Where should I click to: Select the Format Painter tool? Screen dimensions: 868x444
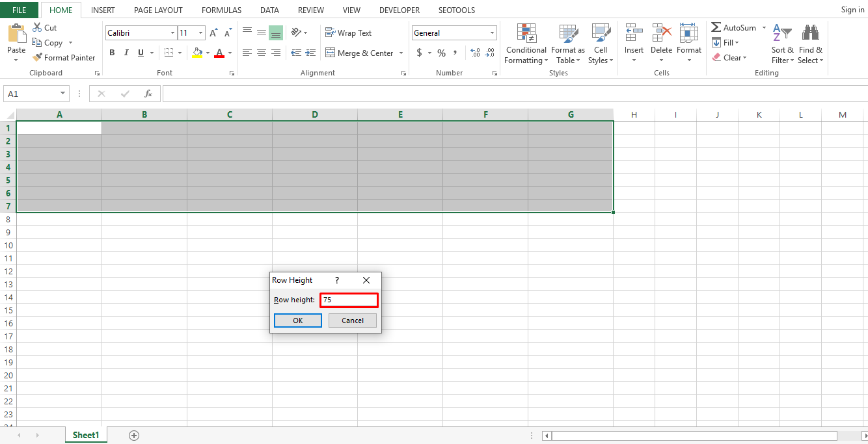[64, 57]
